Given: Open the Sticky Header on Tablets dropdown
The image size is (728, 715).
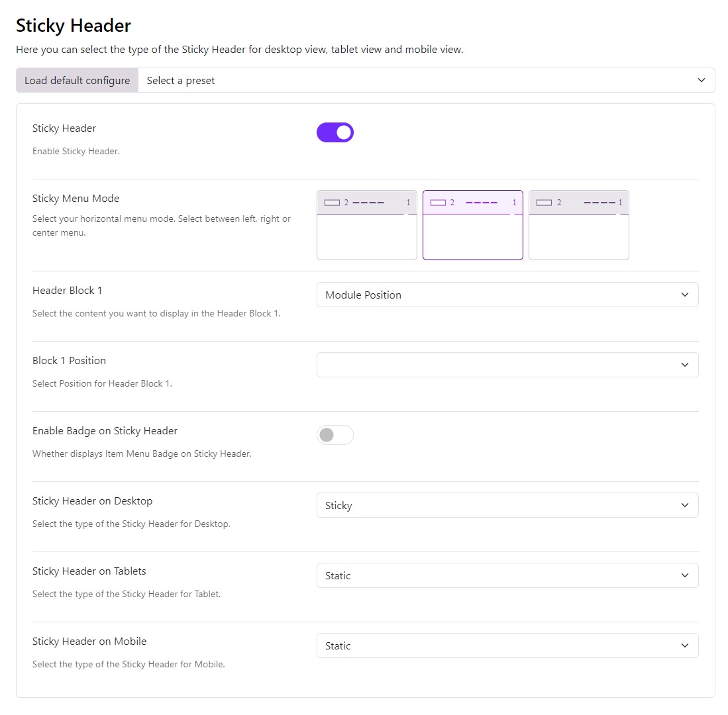Looking at the screenshot, I should pos(507,575).
